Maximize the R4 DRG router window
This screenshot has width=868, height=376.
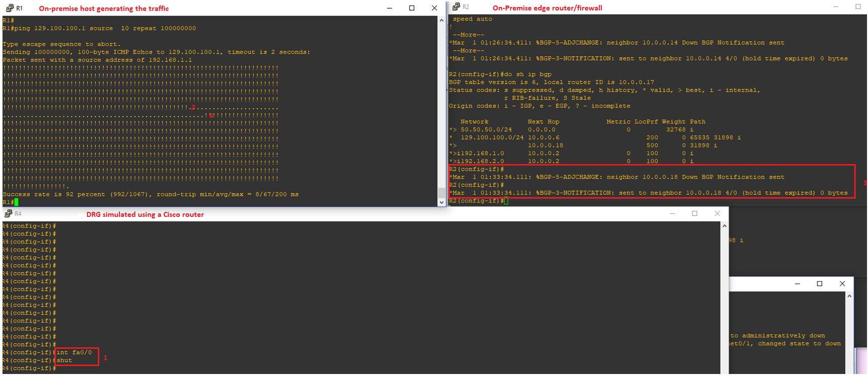click(x=695, y=214)
